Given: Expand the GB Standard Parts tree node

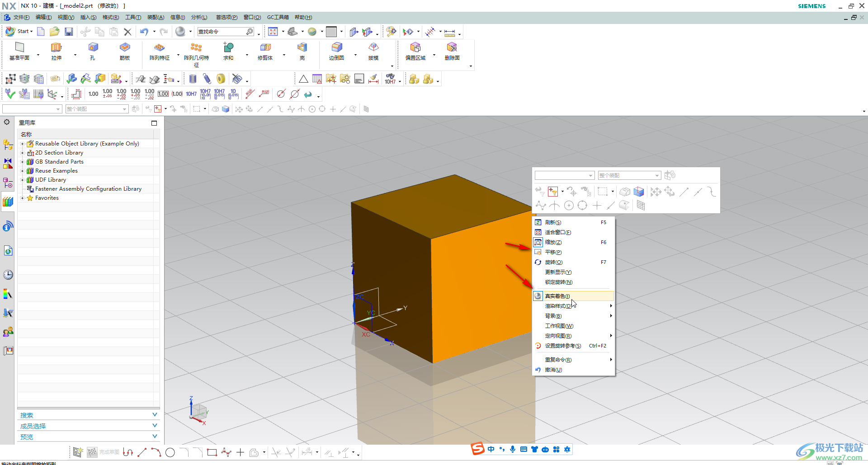Looking at the screenshot, I should coord(22,162).
